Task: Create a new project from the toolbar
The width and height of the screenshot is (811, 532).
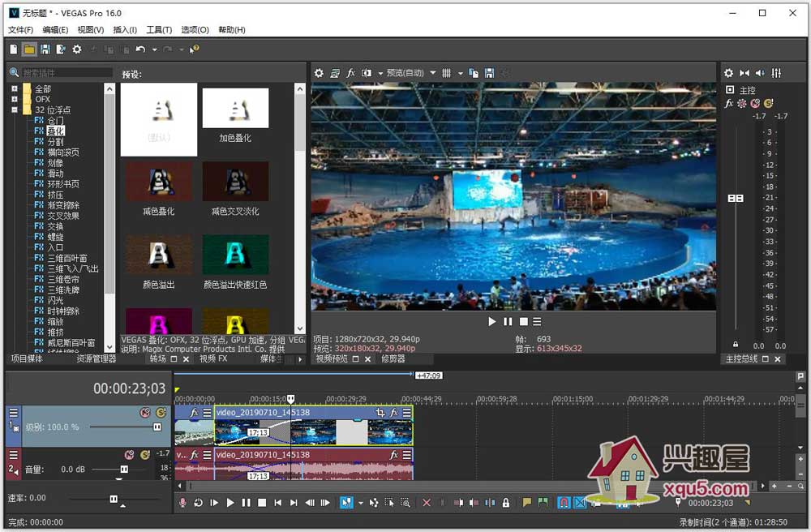Action: pyautogui.click(x=14, y=49)
